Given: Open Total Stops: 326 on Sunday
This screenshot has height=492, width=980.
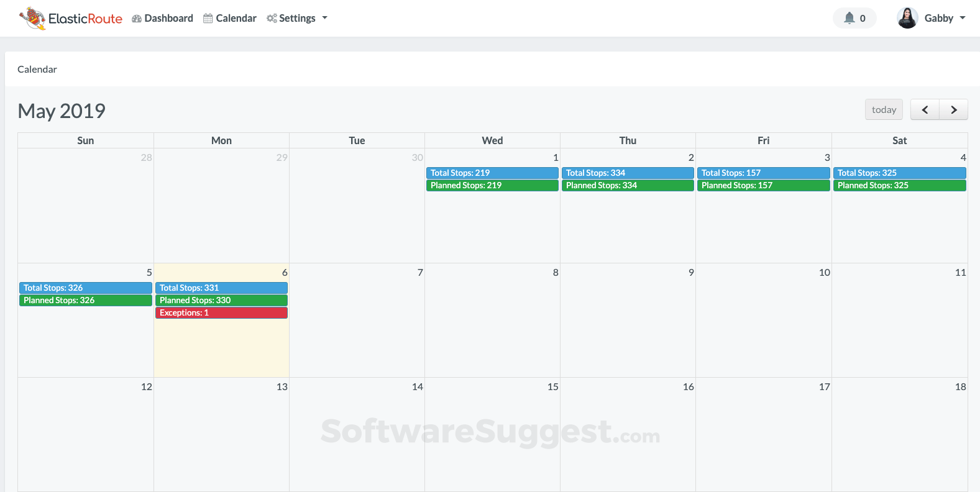Looking at the screenshot, I should pyautogui.click(x=86, y=288).
